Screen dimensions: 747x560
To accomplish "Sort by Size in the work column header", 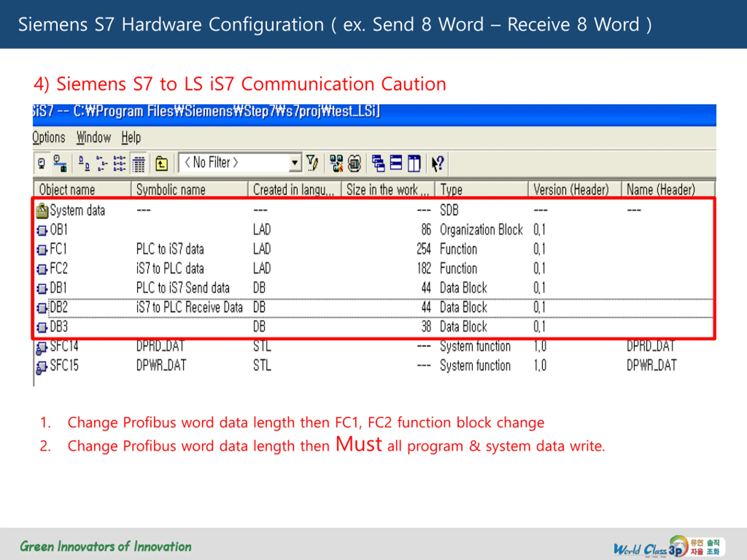I will (388, 189).
